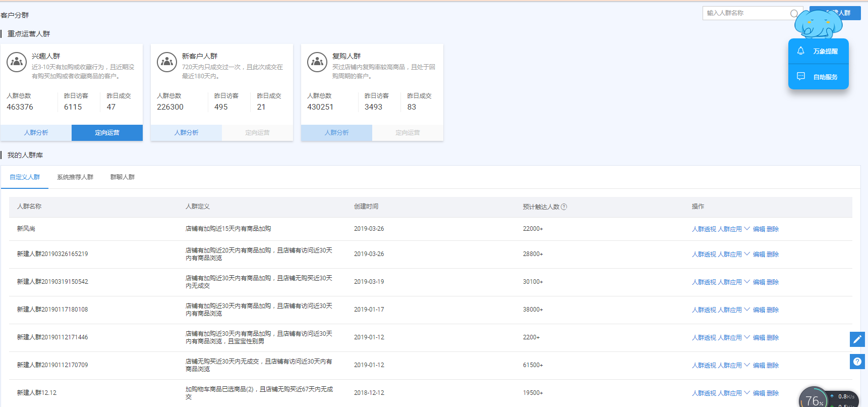The width and height of the screenshot is (868, 407).
Task: Expand 人群应用 dropdown for 新建人群20190326165219
Action: tap(734, 255)
